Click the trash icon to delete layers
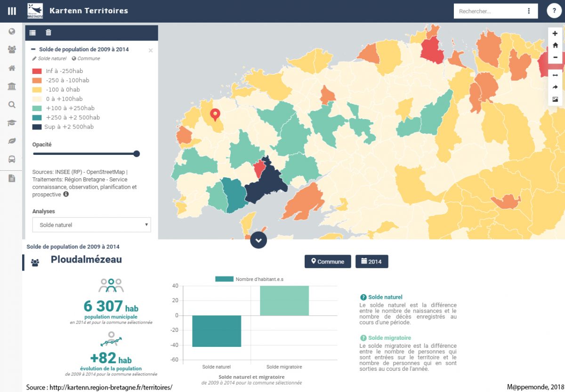The width and height of the screenshot is (565, 392). pyautogui.click(x=48, y=32)
